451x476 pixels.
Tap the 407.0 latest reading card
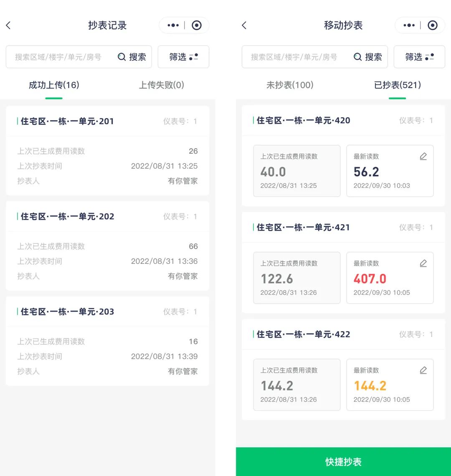click(x=390, y=278)
